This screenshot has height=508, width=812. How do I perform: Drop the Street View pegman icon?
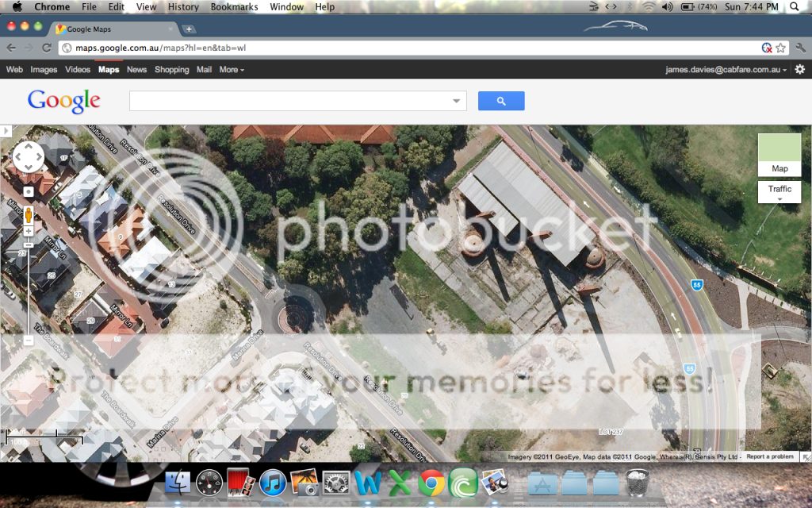(x=29, y=214)
